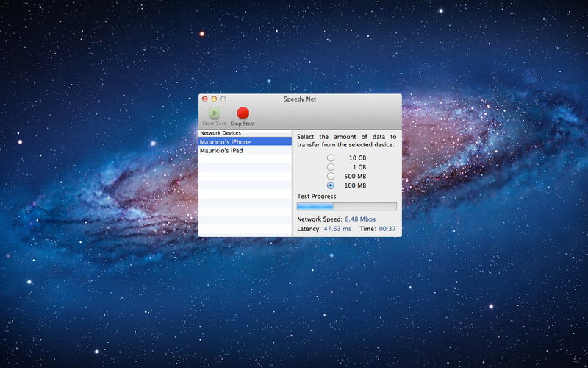Click the gray zoom window button
The width and height of the screenshot is (588, 368).
223,99
